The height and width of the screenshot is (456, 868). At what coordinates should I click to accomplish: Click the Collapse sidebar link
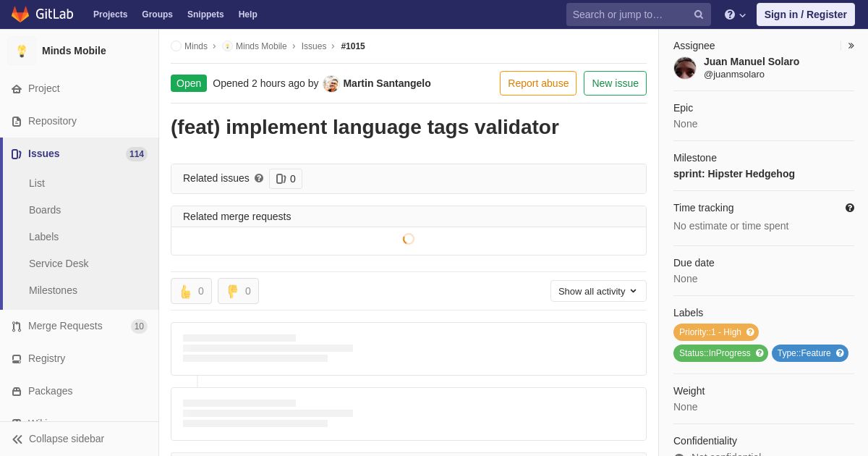(59, 439)
